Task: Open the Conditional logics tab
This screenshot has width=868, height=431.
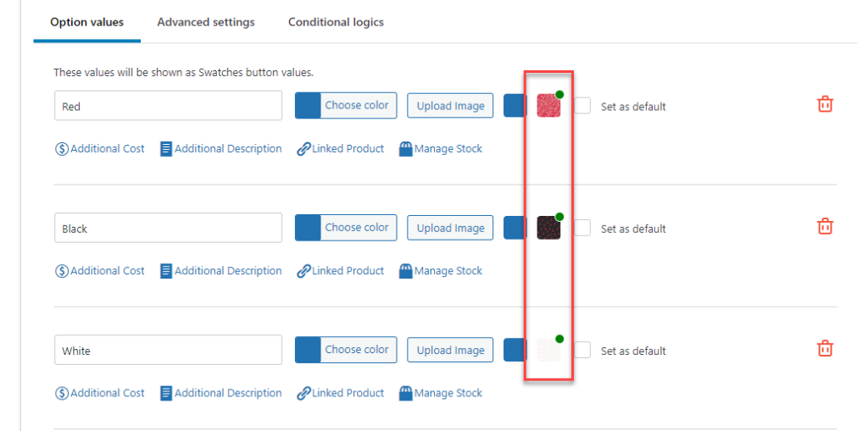Action: coord(336,22)
